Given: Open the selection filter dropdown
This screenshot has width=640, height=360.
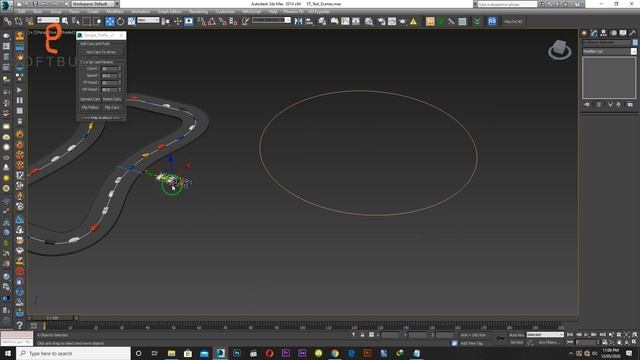Looking at the screenshot, I should tap(48, 20).
